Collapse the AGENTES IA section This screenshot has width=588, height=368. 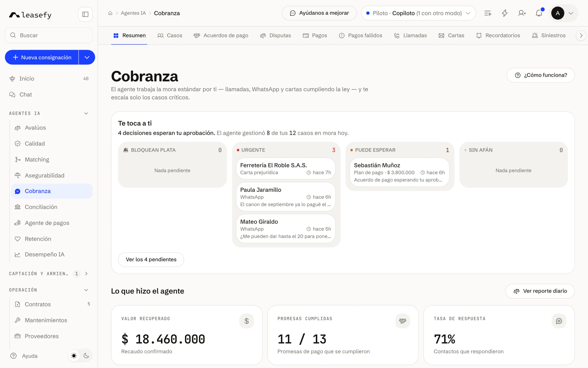86,113
